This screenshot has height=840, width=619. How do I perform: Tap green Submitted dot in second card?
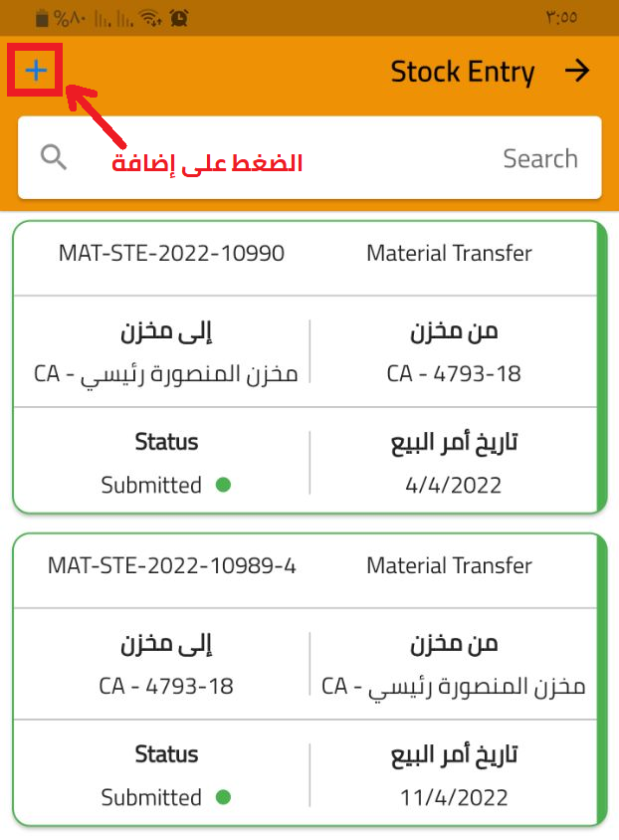223,797
